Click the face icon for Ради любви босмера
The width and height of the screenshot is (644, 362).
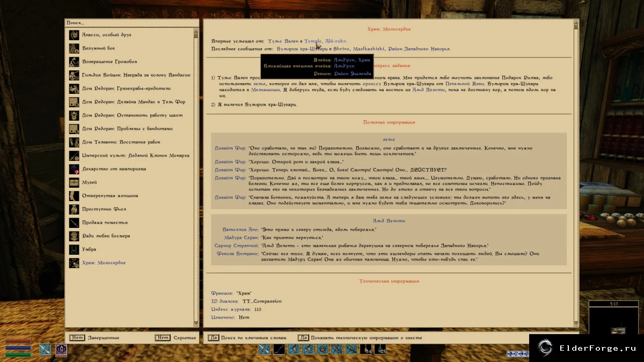74,236
